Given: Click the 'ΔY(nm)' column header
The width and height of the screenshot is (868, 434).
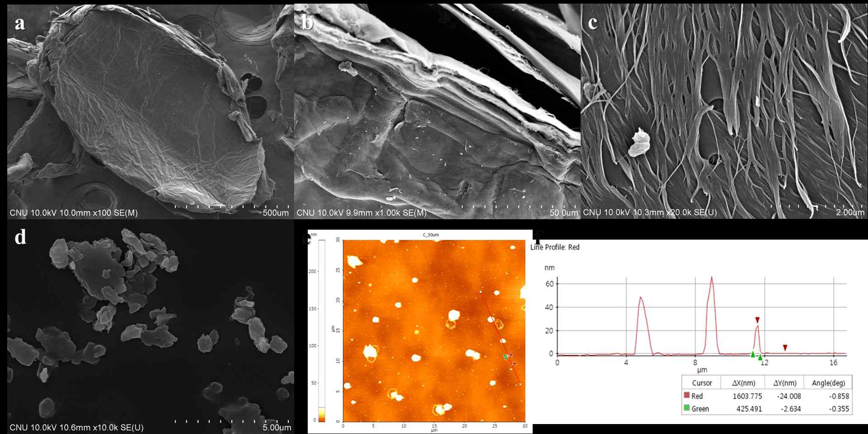Looking at the screenshot, I should (x=785, y=382).
